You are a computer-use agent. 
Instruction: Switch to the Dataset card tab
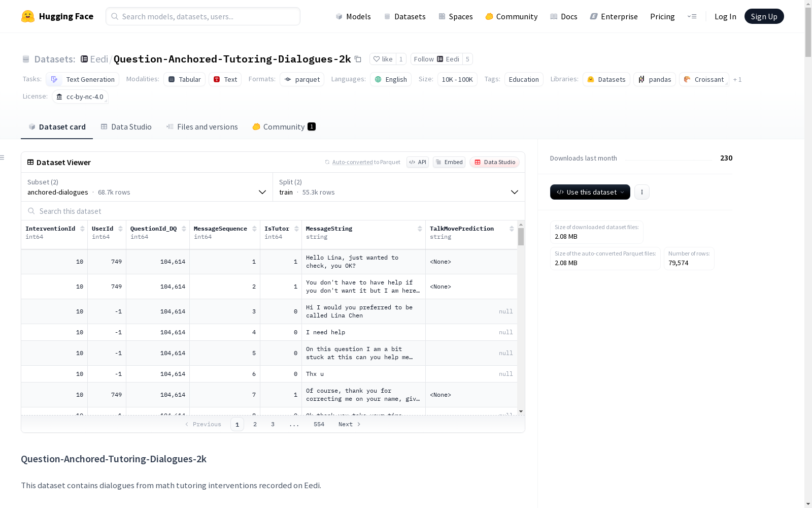point(57,127)
